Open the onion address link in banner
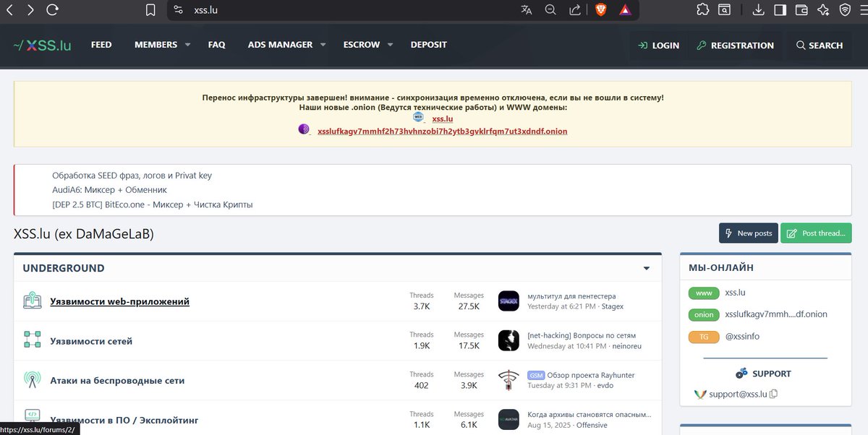 [443, 131]
